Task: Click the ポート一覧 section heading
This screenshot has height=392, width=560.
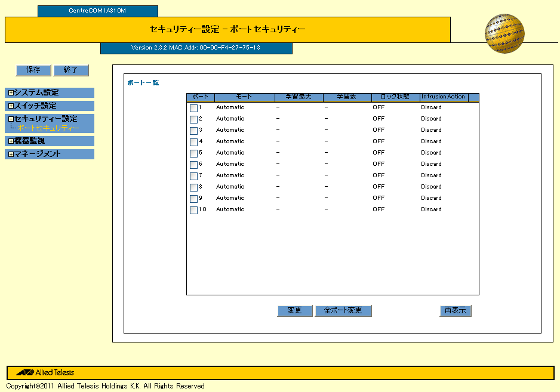Action: click(143, 83)
